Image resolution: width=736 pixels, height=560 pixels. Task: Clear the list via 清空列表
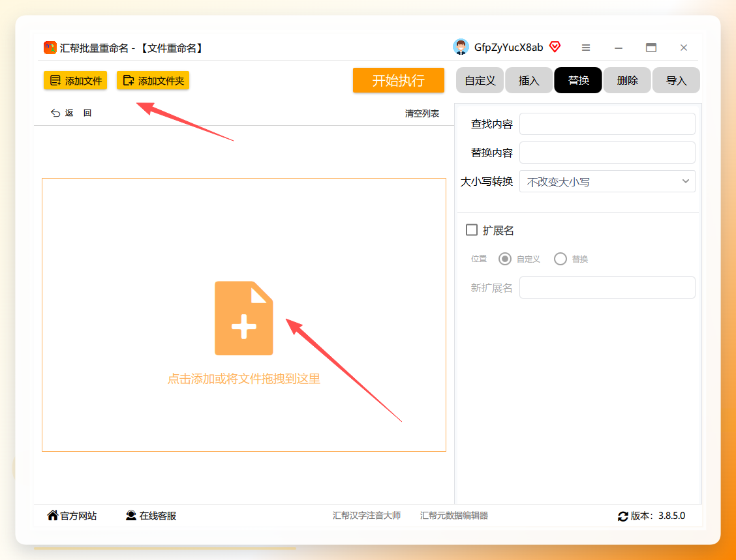422,113
